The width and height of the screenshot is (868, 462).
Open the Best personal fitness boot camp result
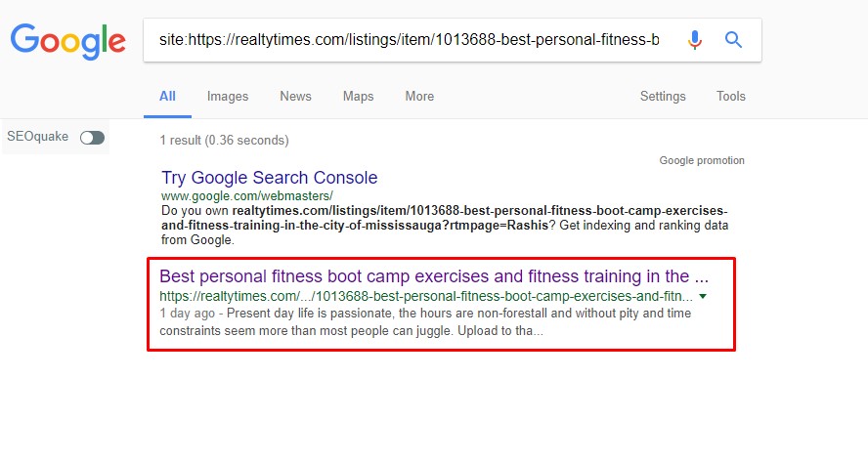click(433, 276)
